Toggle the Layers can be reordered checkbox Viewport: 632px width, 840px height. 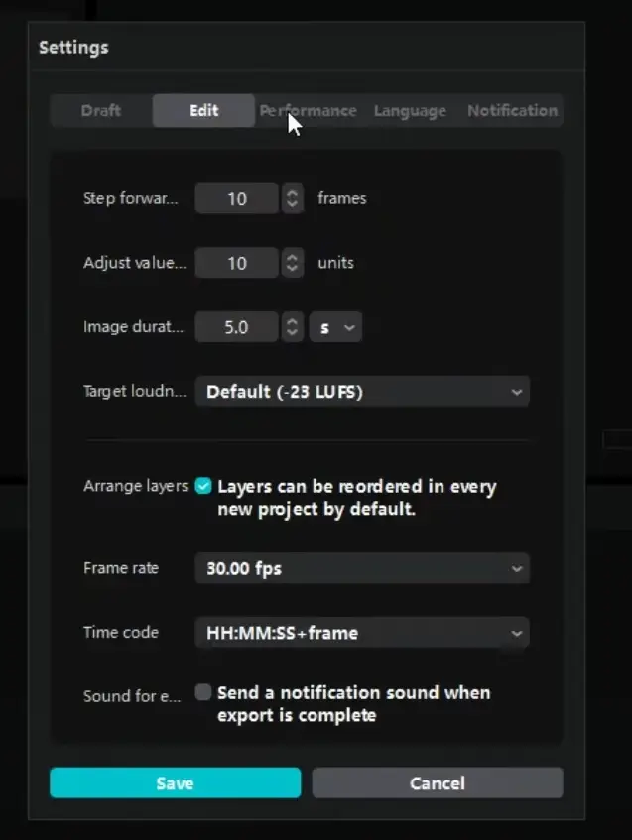coord(202,486)
